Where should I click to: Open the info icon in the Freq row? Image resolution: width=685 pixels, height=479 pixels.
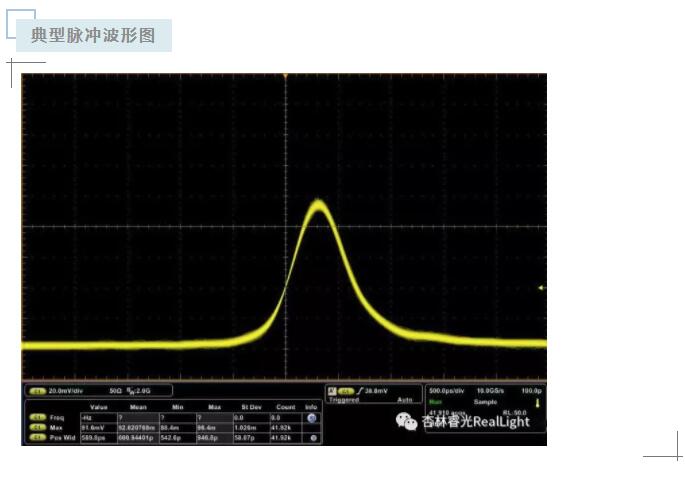click(312, 418)
